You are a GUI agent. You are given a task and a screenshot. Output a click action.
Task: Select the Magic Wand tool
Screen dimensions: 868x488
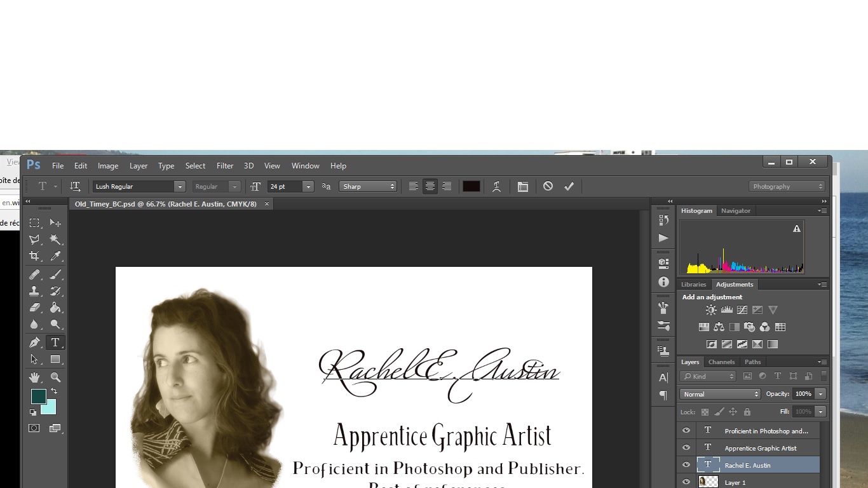point(55,240)
